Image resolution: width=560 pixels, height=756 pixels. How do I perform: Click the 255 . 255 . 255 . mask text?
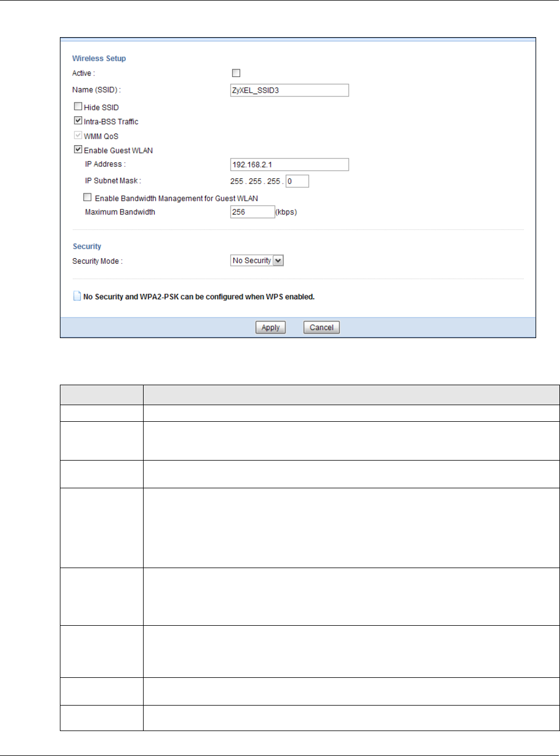257,181
